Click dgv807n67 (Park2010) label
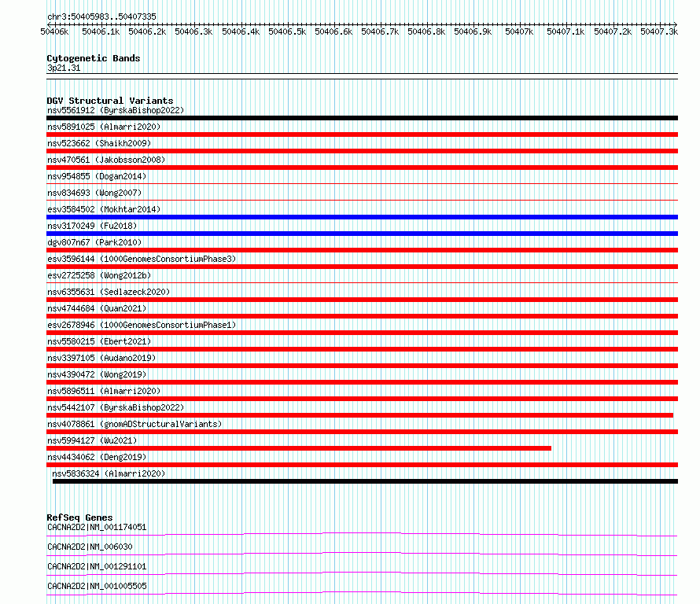700x604 pixels. (x=94, y=242)
